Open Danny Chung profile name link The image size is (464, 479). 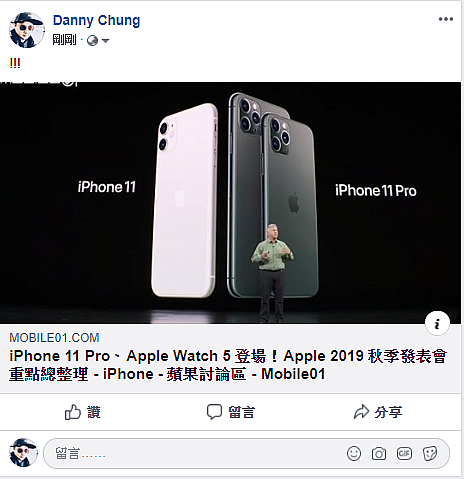click(96, 20)
